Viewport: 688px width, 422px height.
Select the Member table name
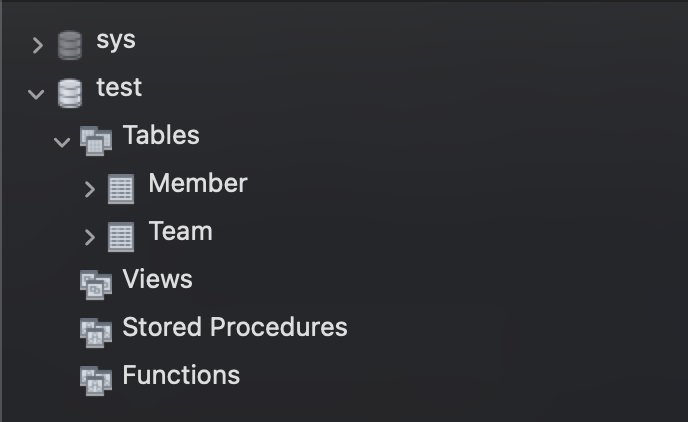point(198,183)
